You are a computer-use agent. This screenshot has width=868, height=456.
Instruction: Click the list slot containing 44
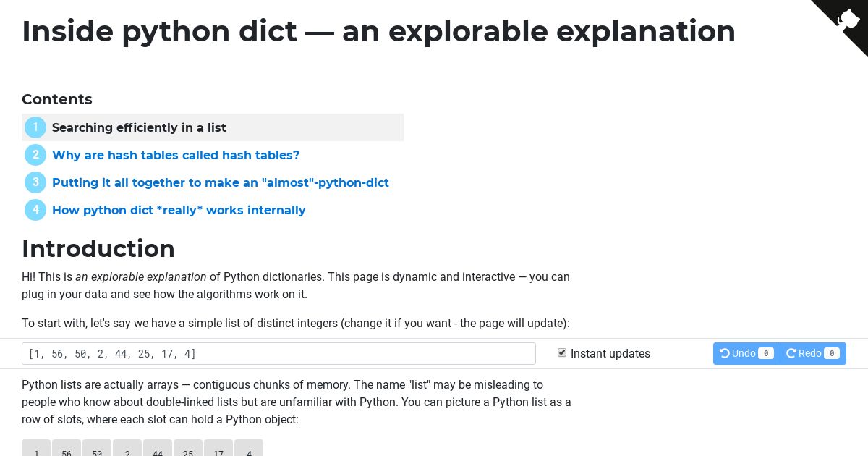pos(158,448)
